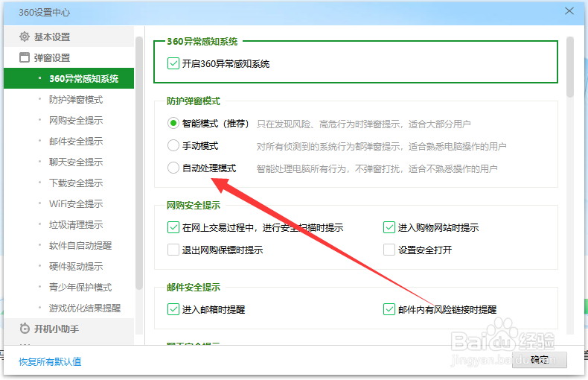This screenshot has width=588, height=380.
Task: Select 智能模式（推荐） radio button
Action: [x=173, y=123]
